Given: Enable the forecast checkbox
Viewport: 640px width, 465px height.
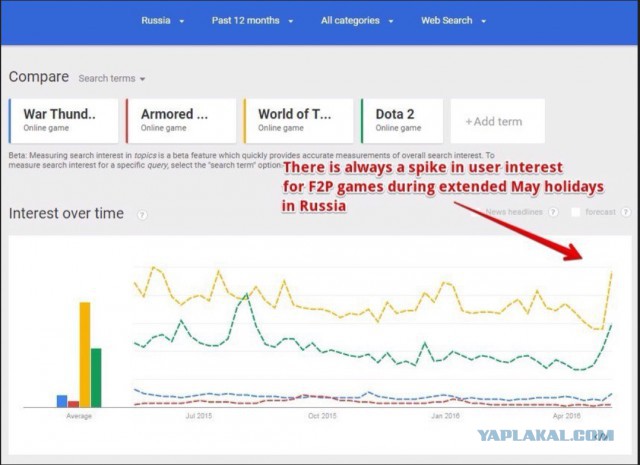Looking at the screenshot, I should (576, 212).
